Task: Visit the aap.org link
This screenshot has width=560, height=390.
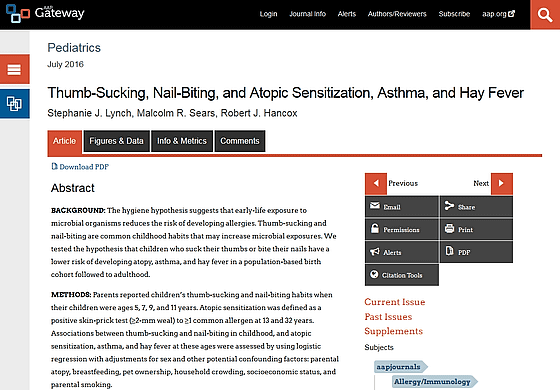Action: click(494, 14)
